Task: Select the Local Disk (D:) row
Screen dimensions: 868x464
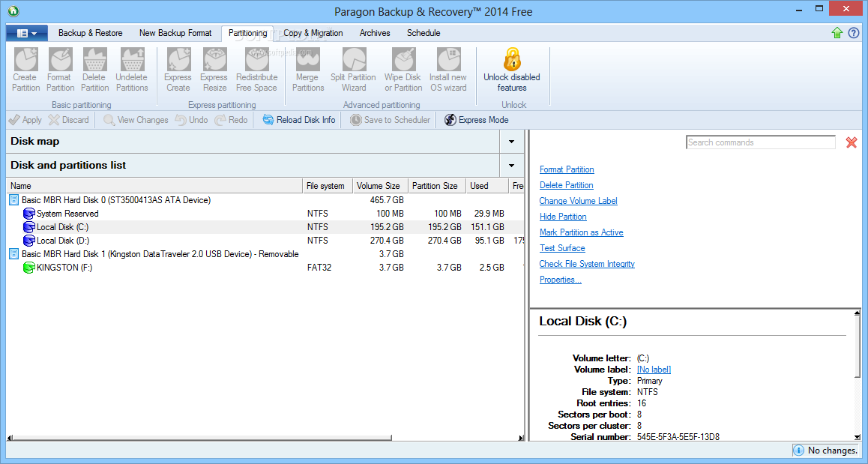Action: (x=265, y=241)
